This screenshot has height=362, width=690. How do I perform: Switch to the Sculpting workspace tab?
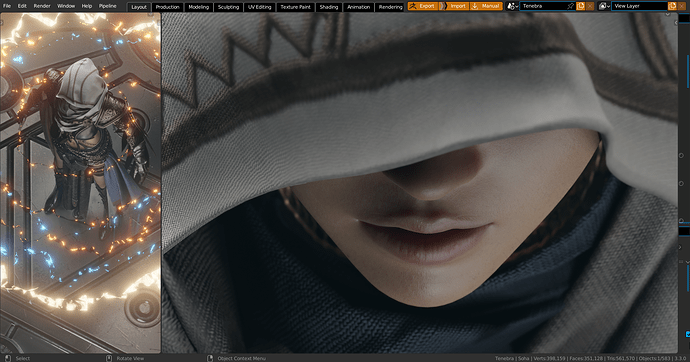pos(228,7)
